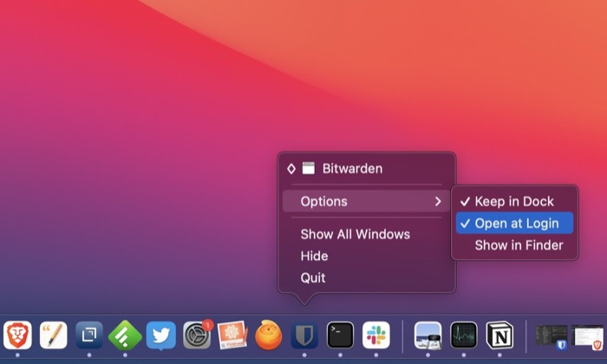Toggle the Keep in Dock option
Viewport: 607px width, 364px height.
[513, 201]
